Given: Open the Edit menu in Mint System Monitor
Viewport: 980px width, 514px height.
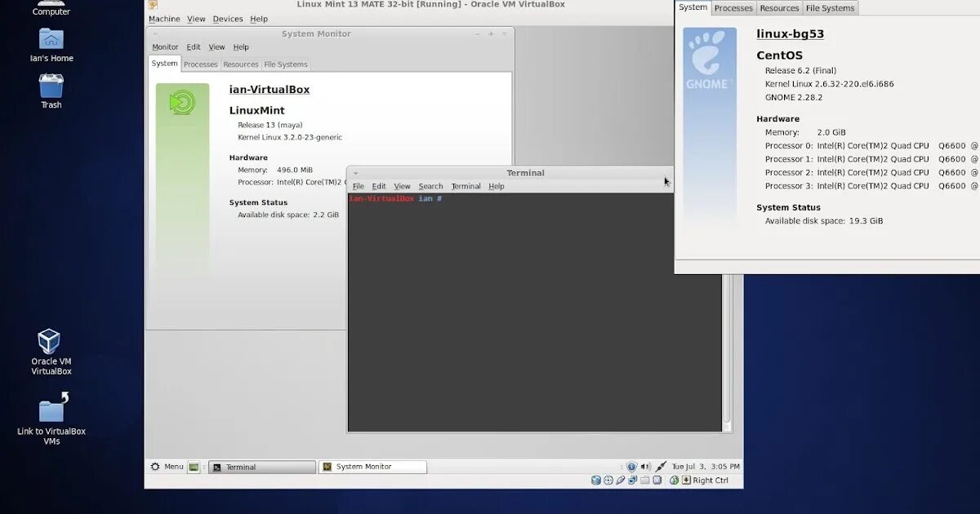Looking at the screenshot, I should click(194, 47).
